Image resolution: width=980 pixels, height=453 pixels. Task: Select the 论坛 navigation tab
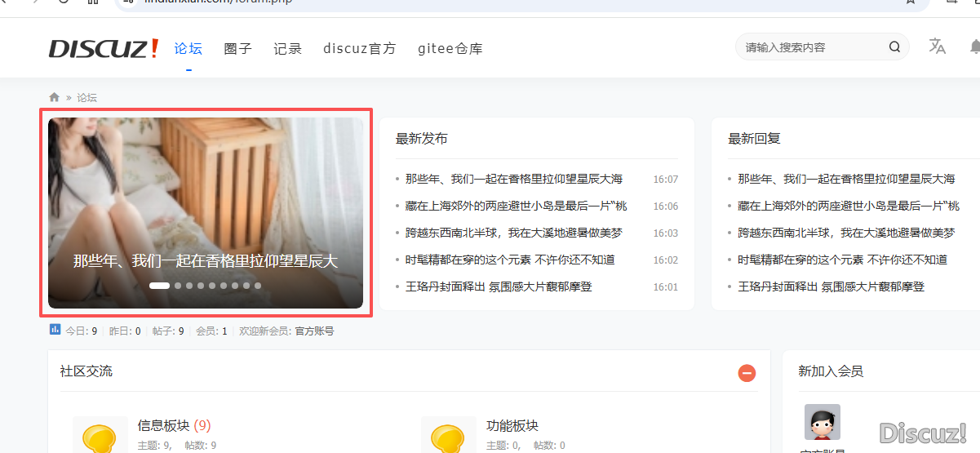click(188, 49)
